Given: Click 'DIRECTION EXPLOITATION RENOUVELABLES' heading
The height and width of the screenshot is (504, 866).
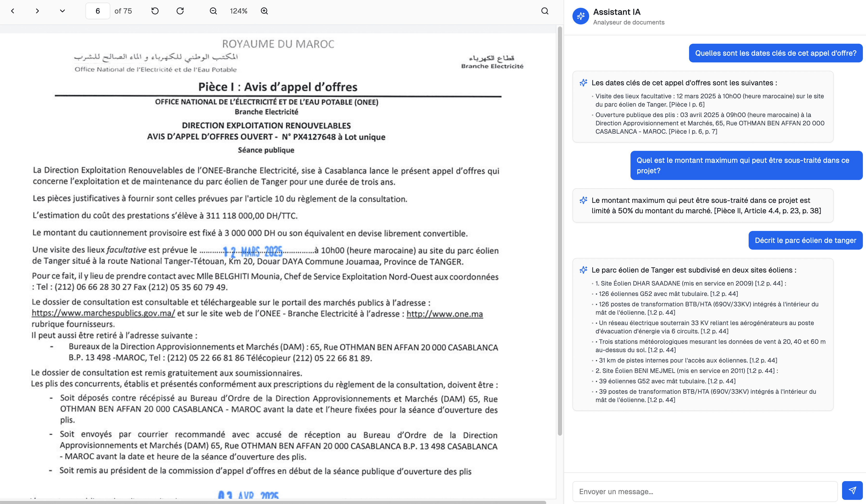Looking at the screenshot, I should tap(266, 125).
